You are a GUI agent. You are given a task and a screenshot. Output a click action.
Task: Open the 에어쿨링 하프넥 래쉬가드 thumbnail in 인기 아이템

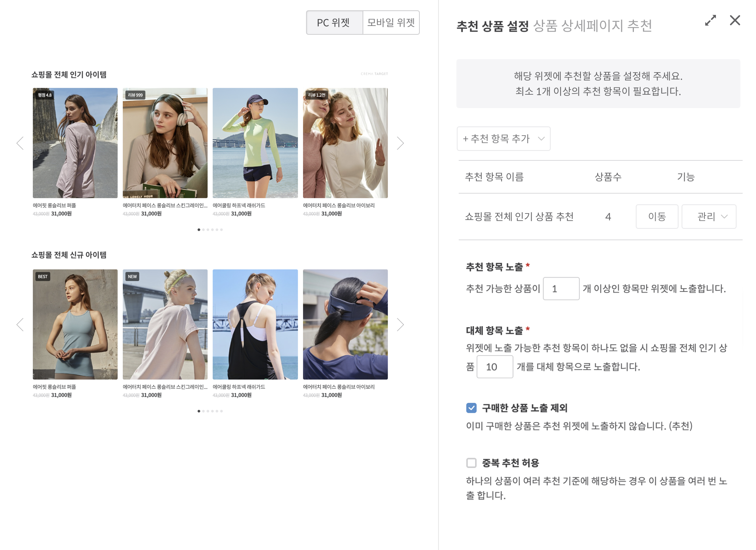pos(255,143)
